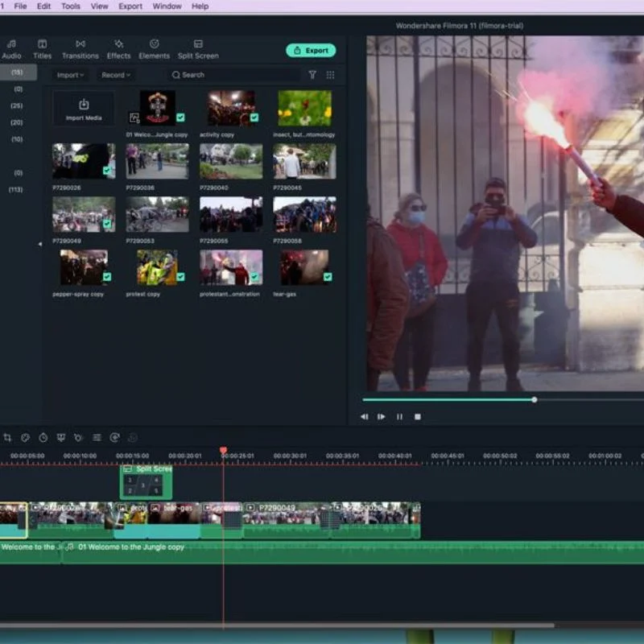
Task: Expand the Record dropdown
Action: tap(116, 75)
